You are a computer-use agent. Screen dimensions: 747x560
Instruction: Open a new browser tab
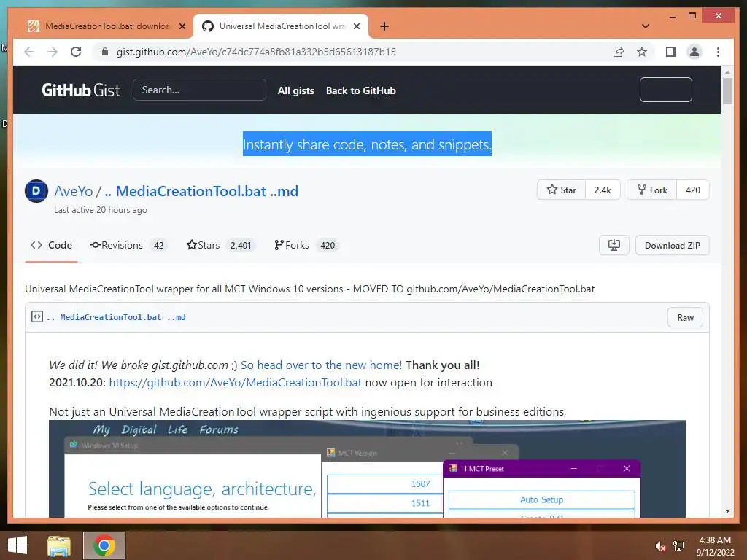(384, 26)
